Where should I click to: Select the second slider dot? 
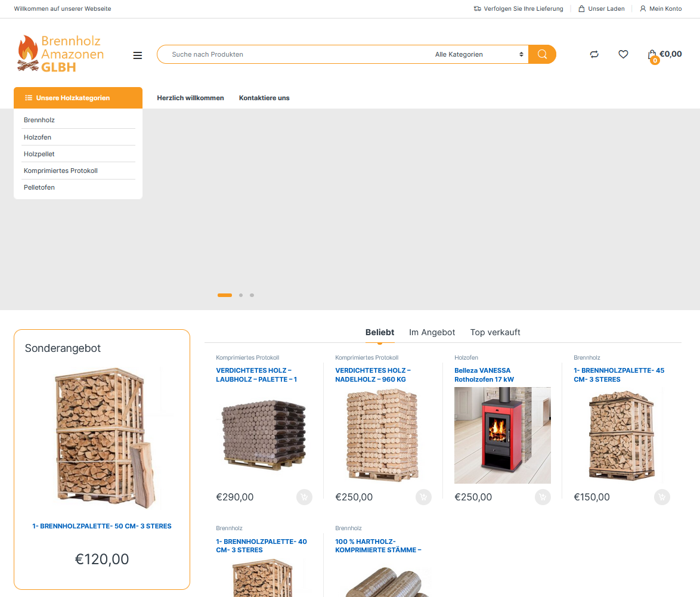click(241, 295)
